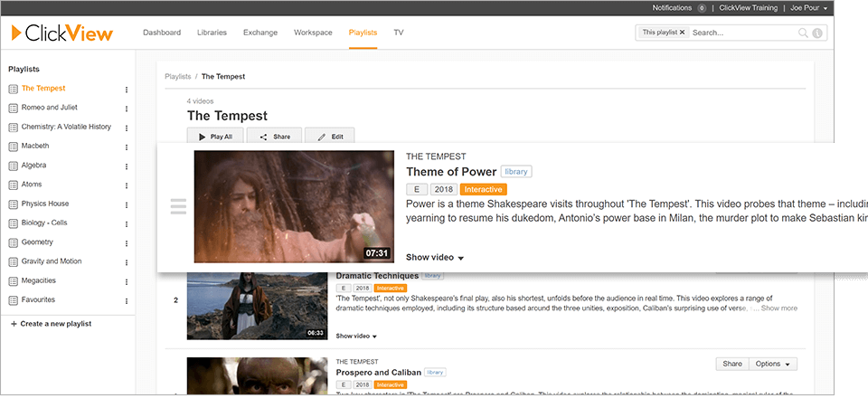Click the library tag beside Theme of Power

point(516,172)
